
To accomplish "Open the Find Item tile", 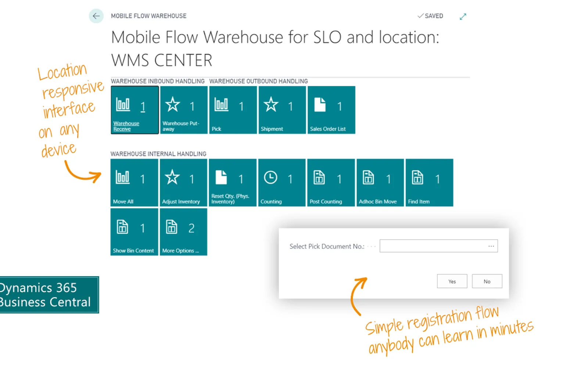I will point(429,183).
